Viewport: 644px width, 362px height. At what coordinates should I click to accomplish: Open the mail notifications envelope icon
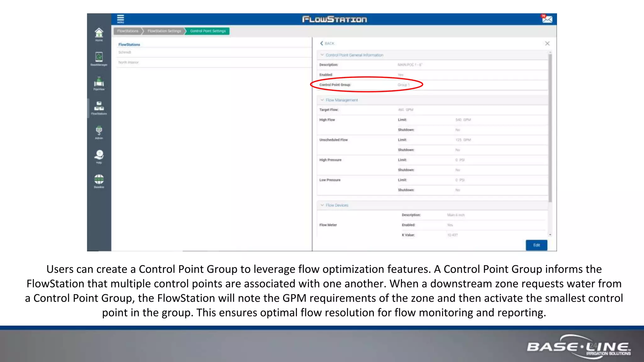click(x=547, y=19)
